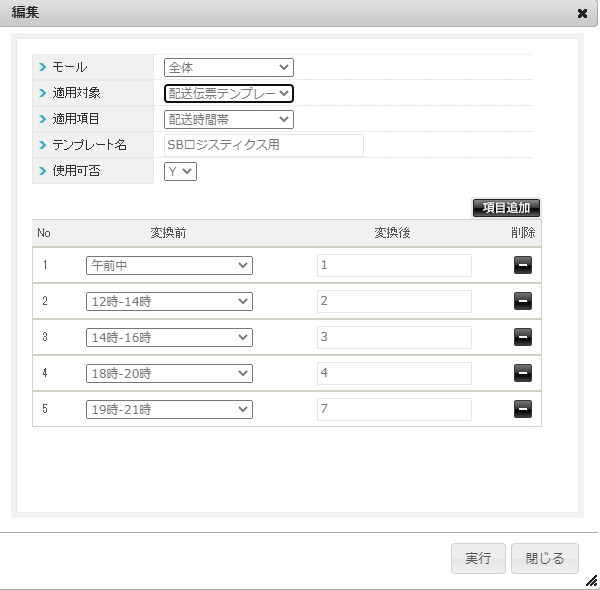Viewport: 600px width, 590px height.
Task: Click the テンプレート名 text field
Action: pos(264,145)
